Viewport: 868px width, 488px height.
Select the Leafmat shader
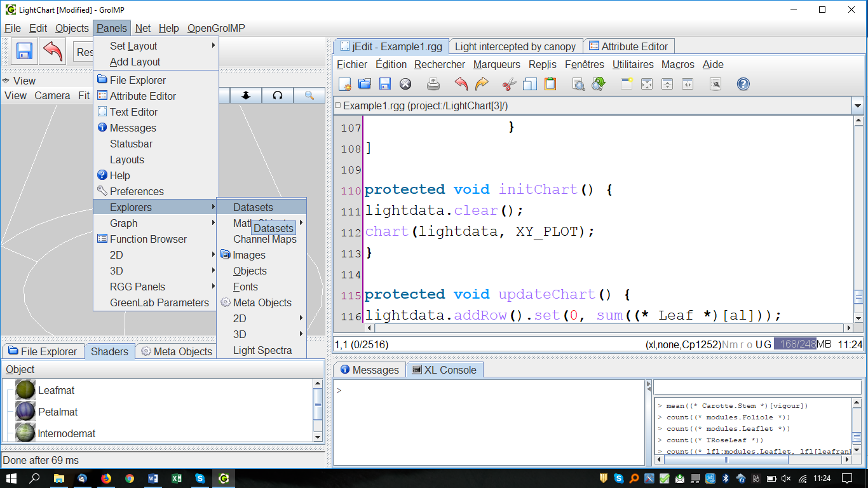tap(56, 390)
